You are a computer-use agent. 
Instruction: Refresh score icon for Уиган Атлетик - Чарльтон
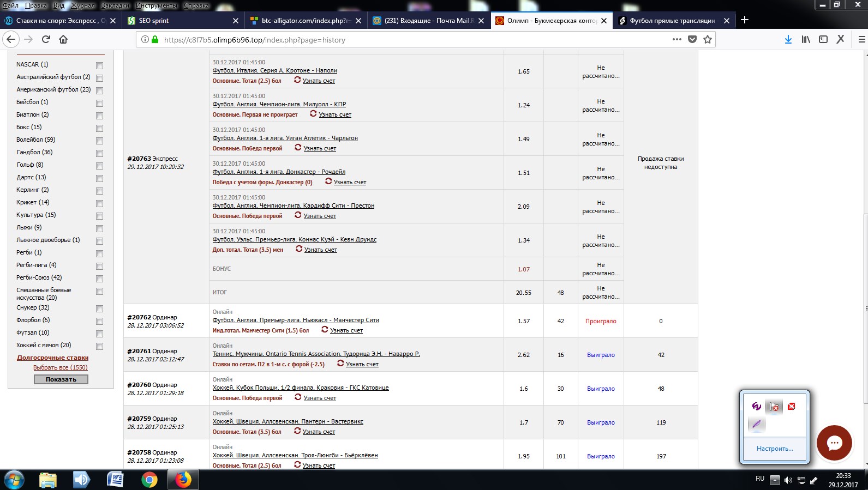[298, 147]
